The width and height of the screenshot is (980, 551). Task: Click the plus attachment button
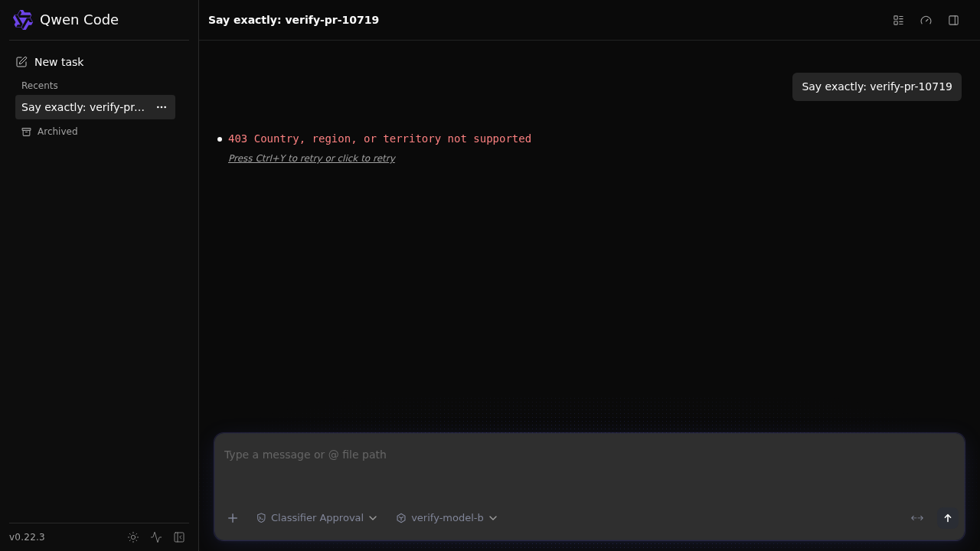click(x=233, y=518)
